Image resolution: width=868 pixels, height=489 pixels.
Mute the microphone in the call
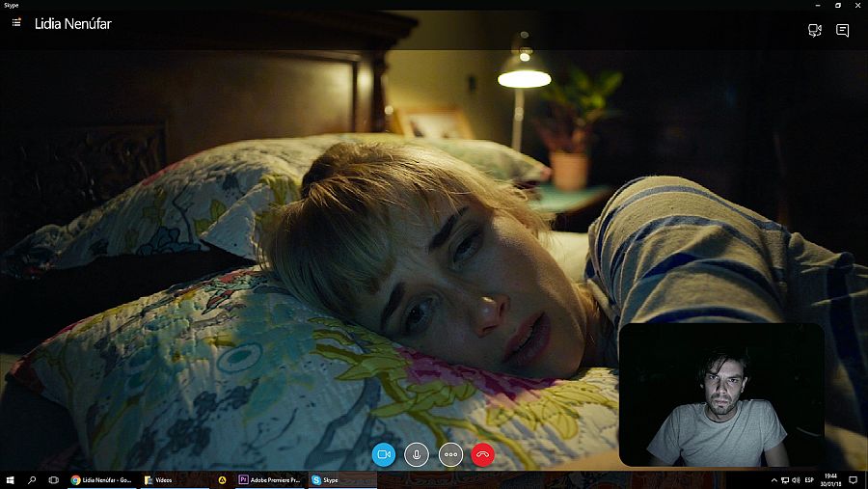(417, 454)
